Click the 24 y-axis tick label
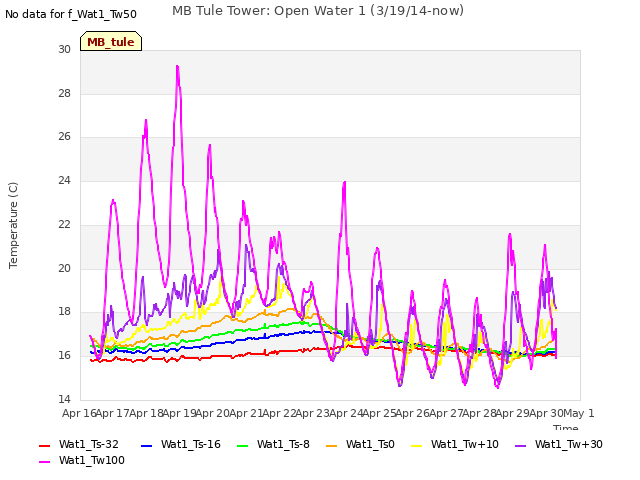 pos(64,180)
